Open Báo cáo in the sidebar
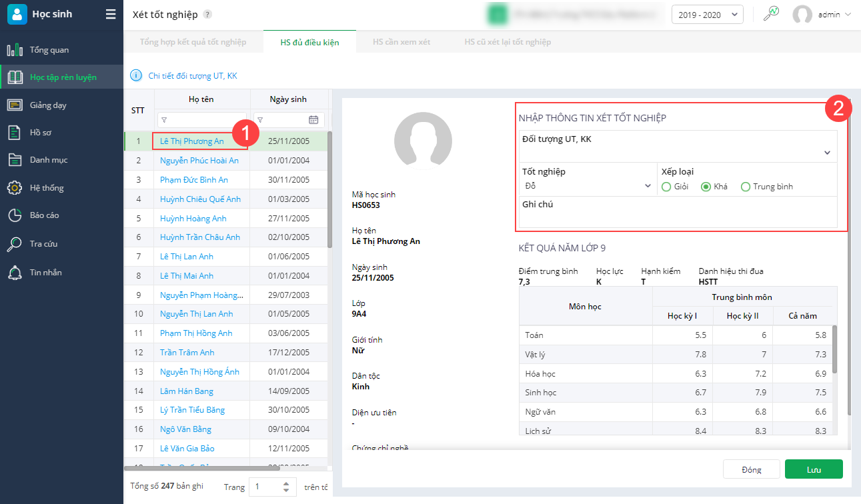 coord(43,215)
